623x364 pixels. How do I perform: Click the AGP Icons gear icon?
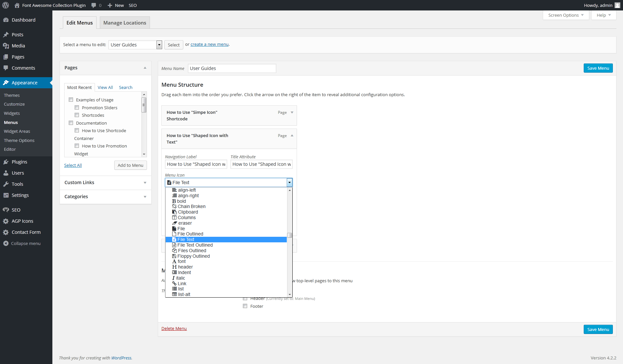click(6, 221)
